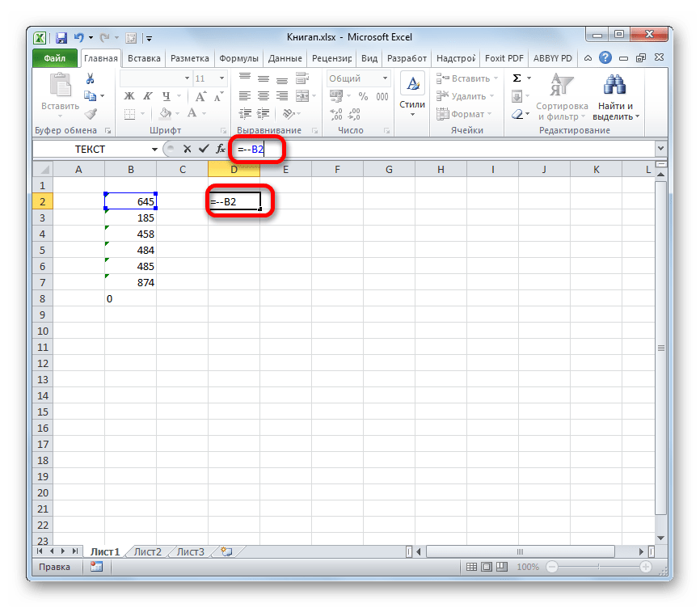The width and height of the screenshot is (700, 608).
Task: Click the Excel Help question mark icon
Action: coord(605,57)
